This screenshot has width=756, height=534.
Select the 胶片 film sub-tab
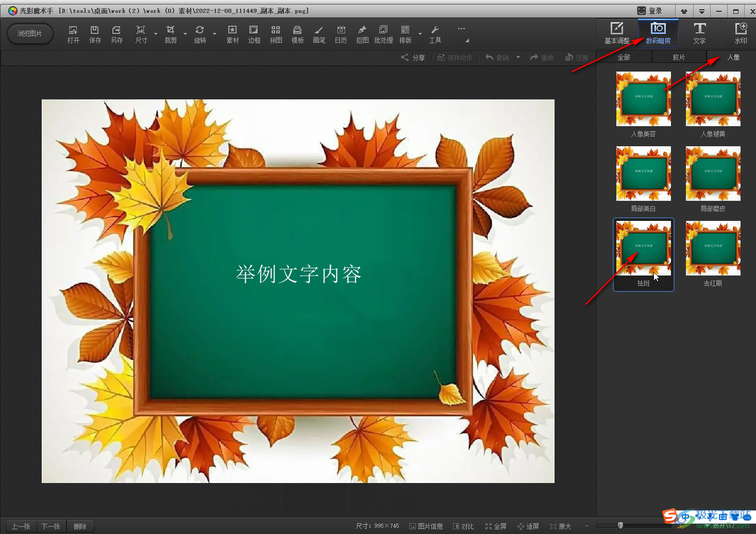pyautogui.click(x=679, y=57)
